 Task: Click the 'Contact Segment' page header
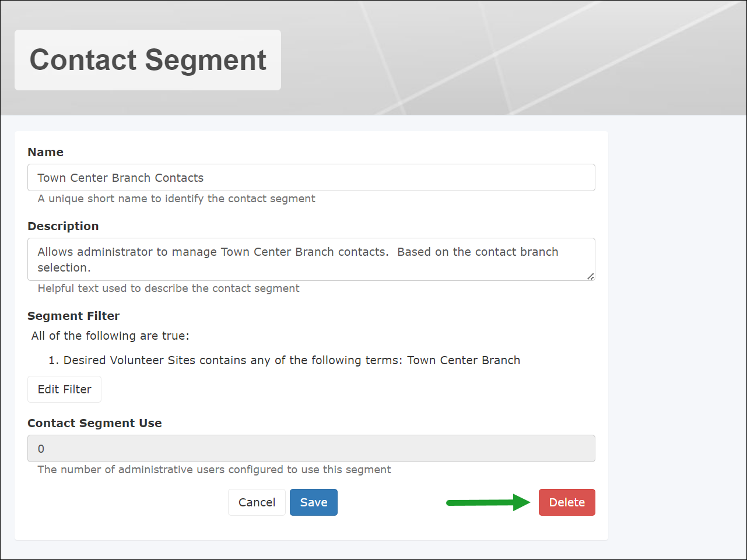pyautogui.click(x=149, y=60)
